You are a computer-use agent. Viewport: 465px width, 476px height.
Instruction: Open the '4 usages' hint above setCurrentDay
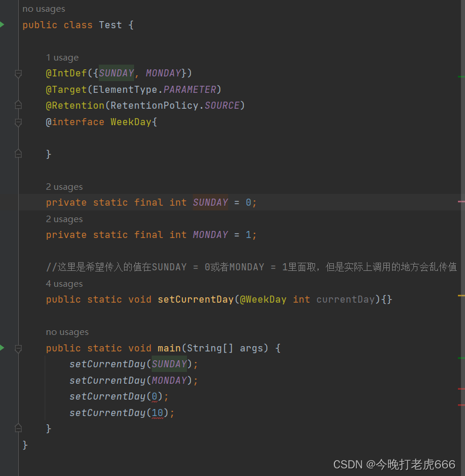point(64,283)
